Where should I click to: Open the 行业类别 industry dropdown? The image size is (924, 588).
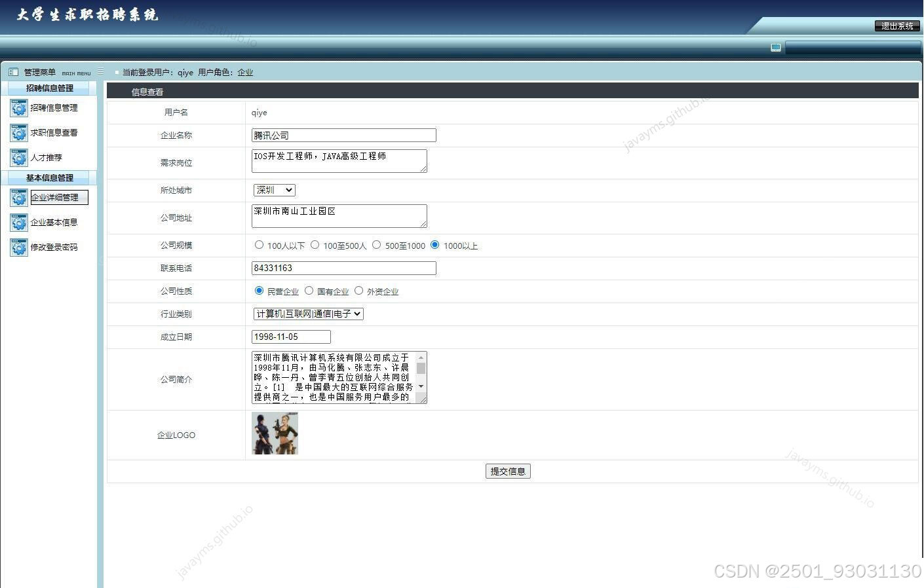(x=308, y=314)
